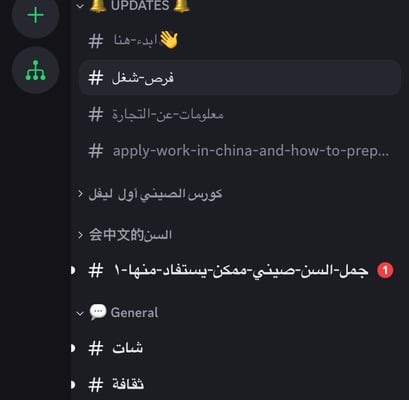The height and width of the screenshot is (400, 409).
Task: Collapse the UPDATES category chevron
Action: coord(80,6)
